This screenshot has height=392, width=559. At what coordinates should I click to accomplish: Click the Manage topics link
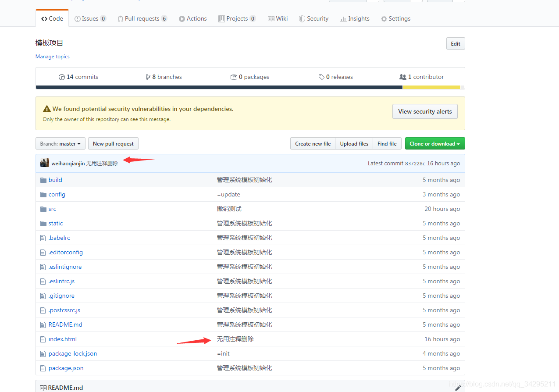click(52, 57)
